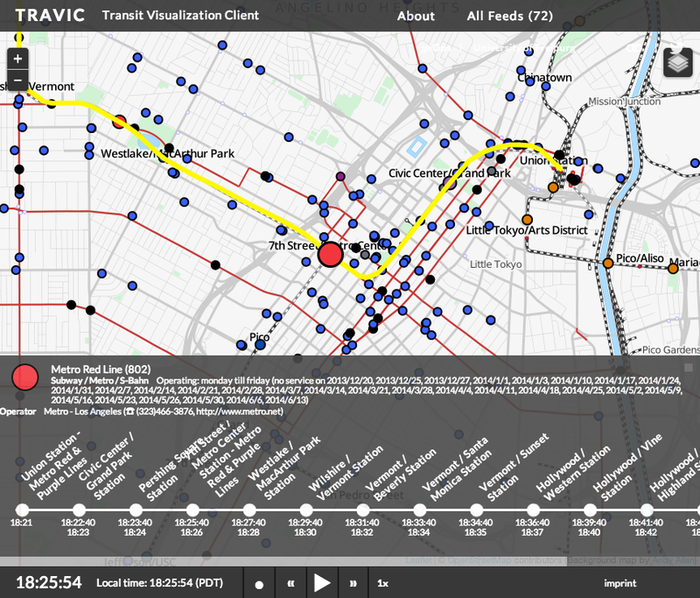Select the Westlake / MacArthur Park stop marker
700x598 pixels.
tap(249, 510)
